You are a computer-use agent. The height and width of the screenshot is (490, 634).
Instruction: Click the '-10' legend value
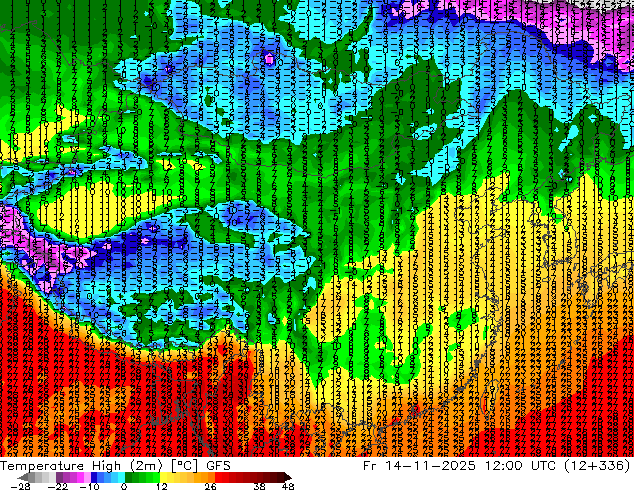click(x=89, y=486)
